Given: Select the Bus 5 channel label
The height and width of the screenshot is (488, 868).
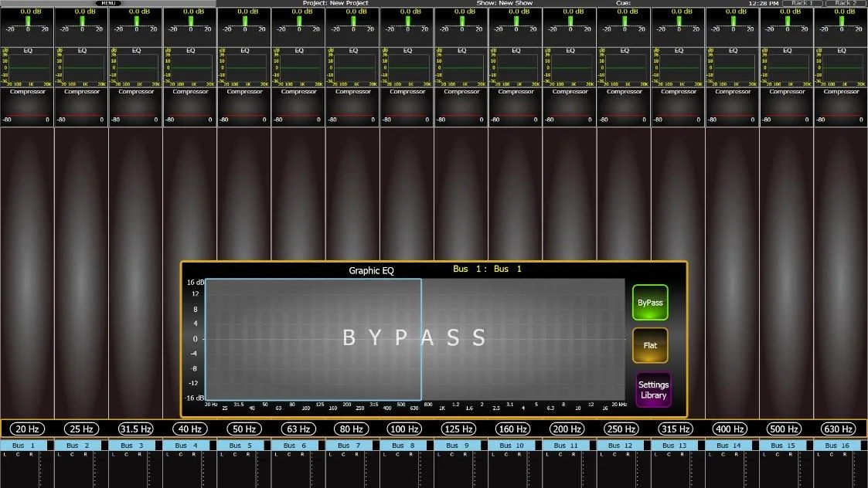Looking at the screenshot, I should tap(240, 446).
